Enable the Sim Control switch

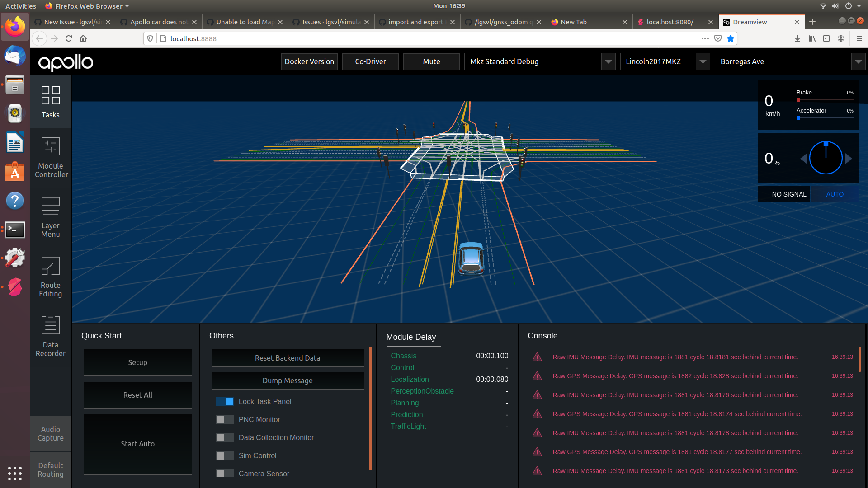tap(225, 456)
